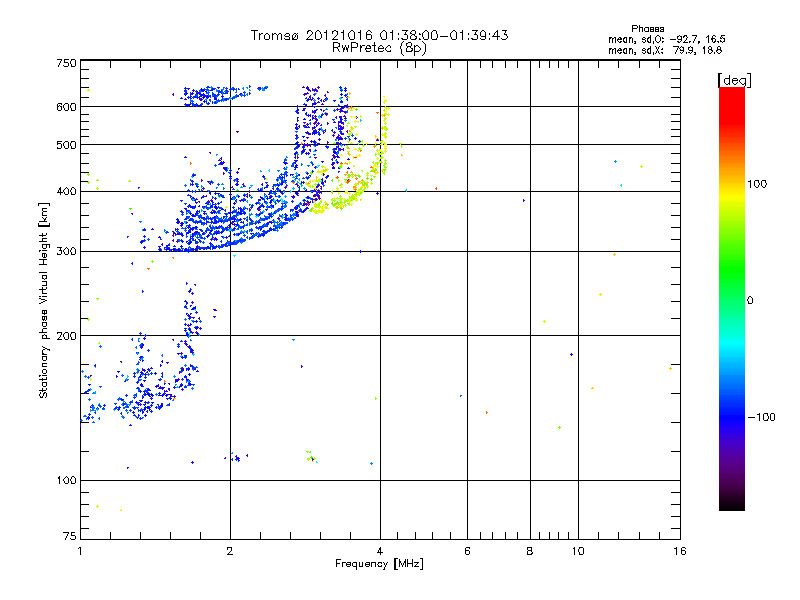Image resolution: width=800 pixels, height=600 pixels.
Task: Click the 'mean, sd,X: 79.9, 18.8' statistic
Action: (x=665, y=50)
